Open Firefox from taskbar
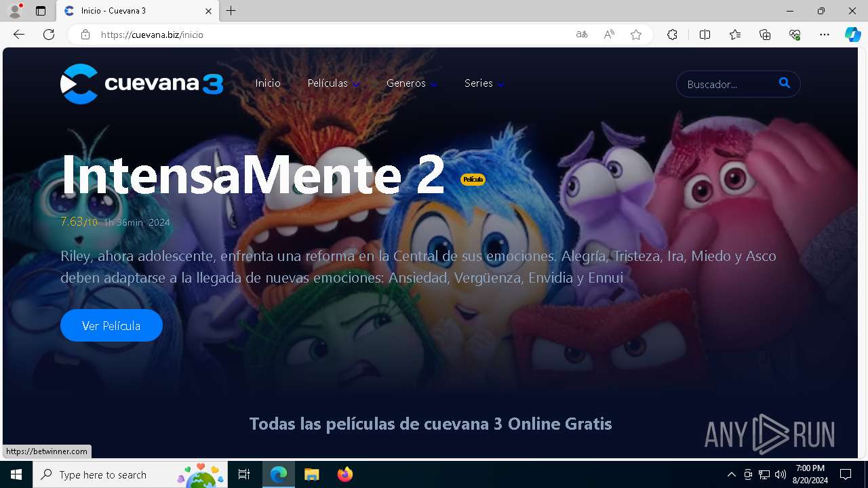The width and height of the screenshot is (868, 488). tap(345, 474)
